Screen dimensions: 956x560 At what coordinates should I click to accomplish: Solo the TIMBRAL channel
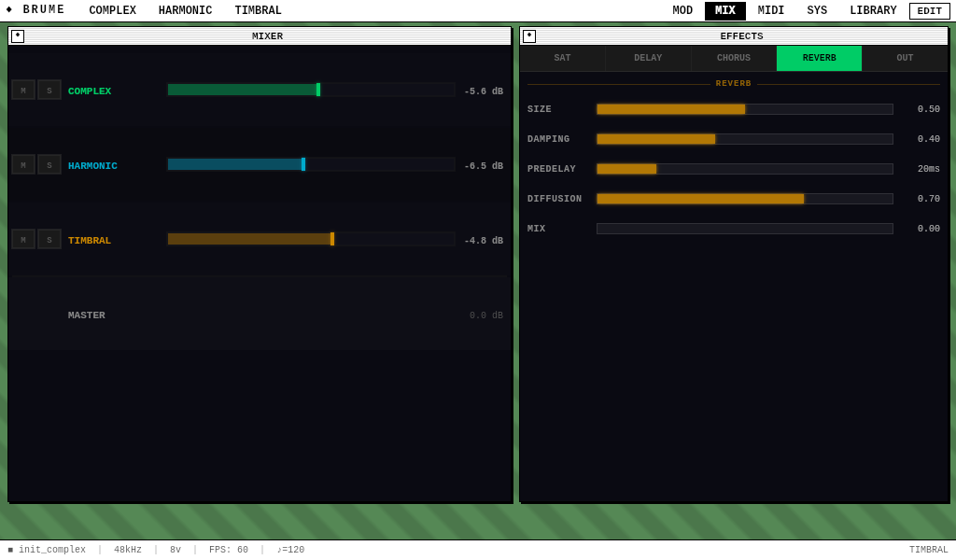click(49, 240)
